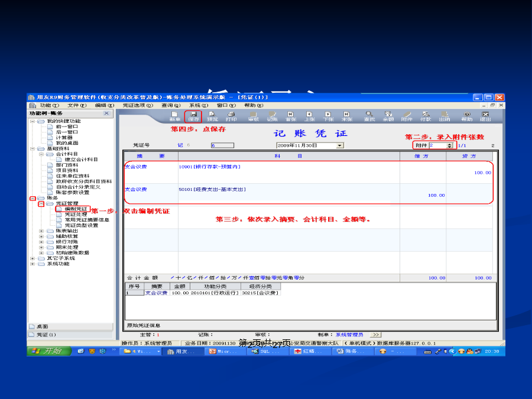
Task: Expand 系统功能 tree node
Action: tap(33, 264)
